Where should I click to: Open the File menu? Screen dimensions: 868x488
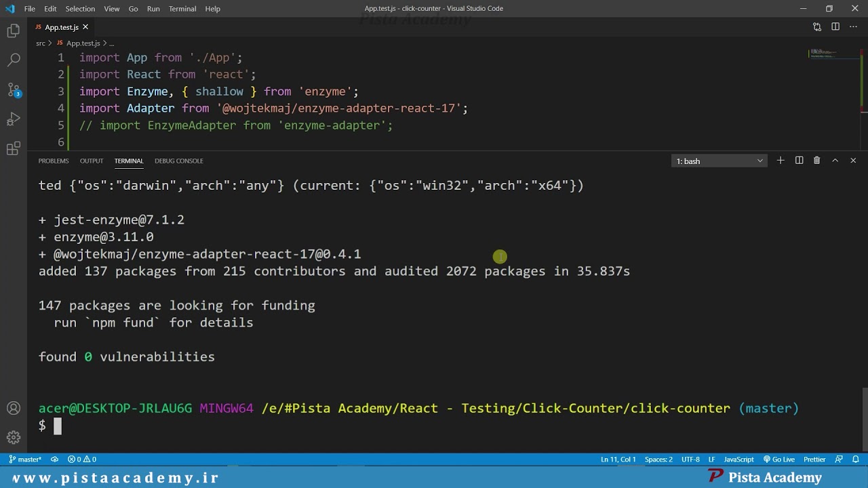tap(30, 9)
